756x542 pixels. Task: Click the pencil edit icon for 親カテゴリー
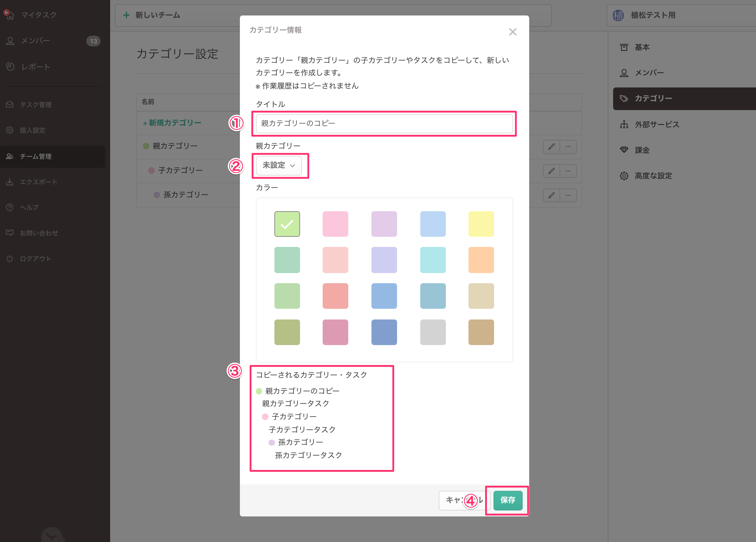(551, 147)
